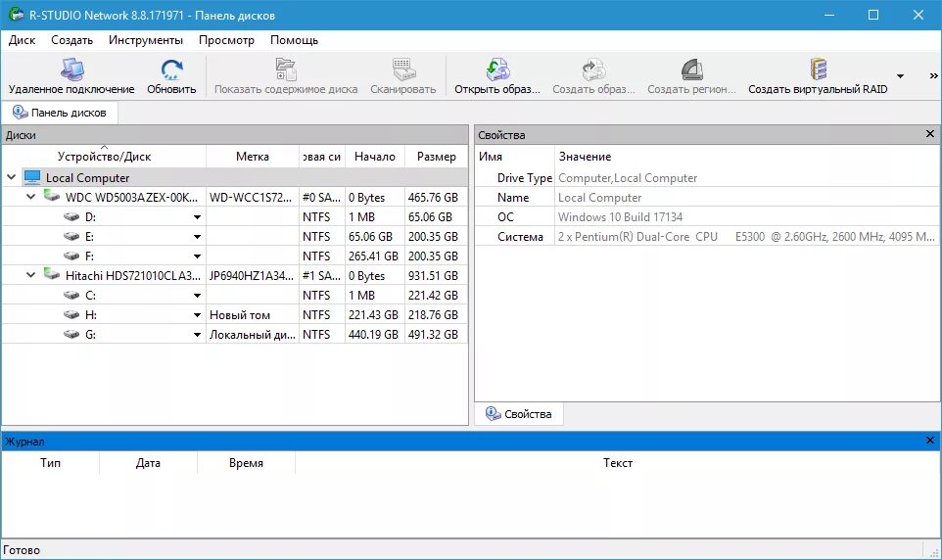942x560 pixels.
Task: Click the Дата log column header
Action: 148,463
